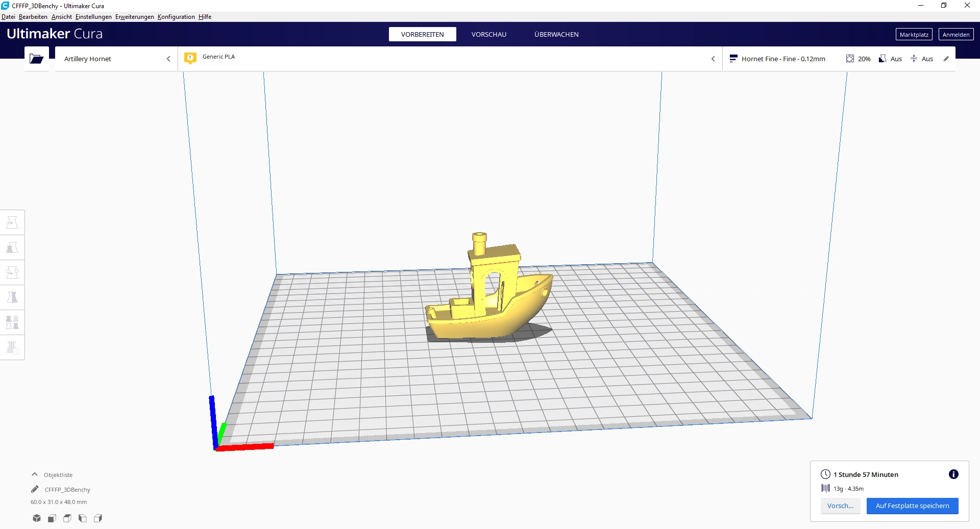Open the Konfiguration menu
This screenshot has width=980, height=529.
[x=176, y=17]
